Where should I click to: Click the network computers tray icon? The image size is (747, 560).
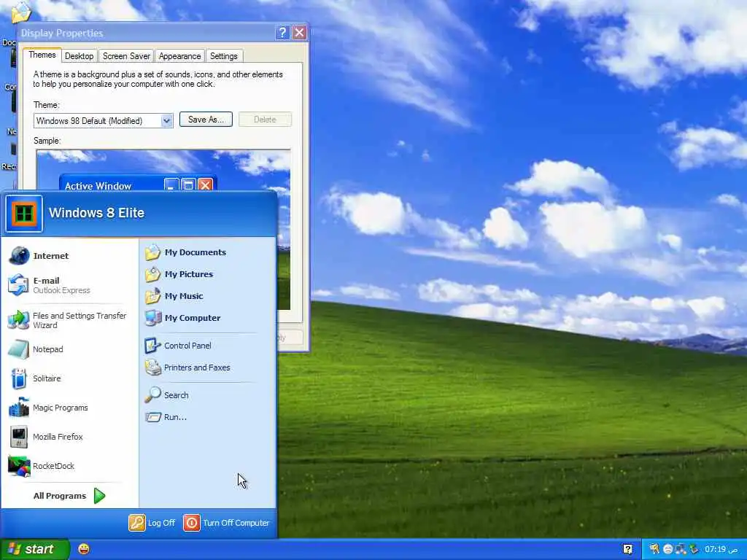(x=681, y=550)
